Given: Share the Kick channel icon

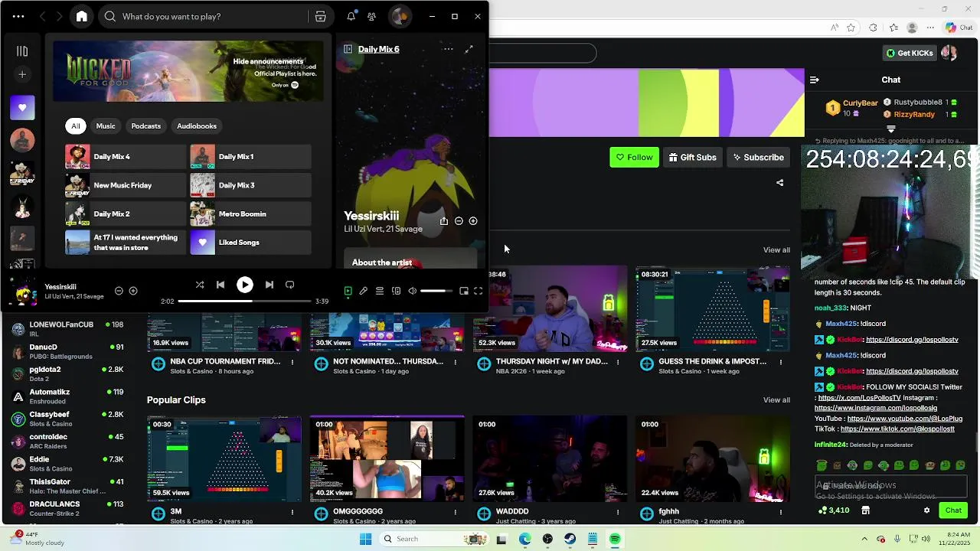Looking at the screenshot, I should tap(779, 183).
